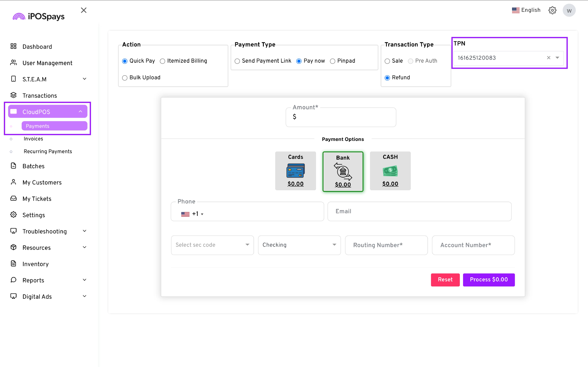Close sidebar with the X icon

[x=84, y=10]
